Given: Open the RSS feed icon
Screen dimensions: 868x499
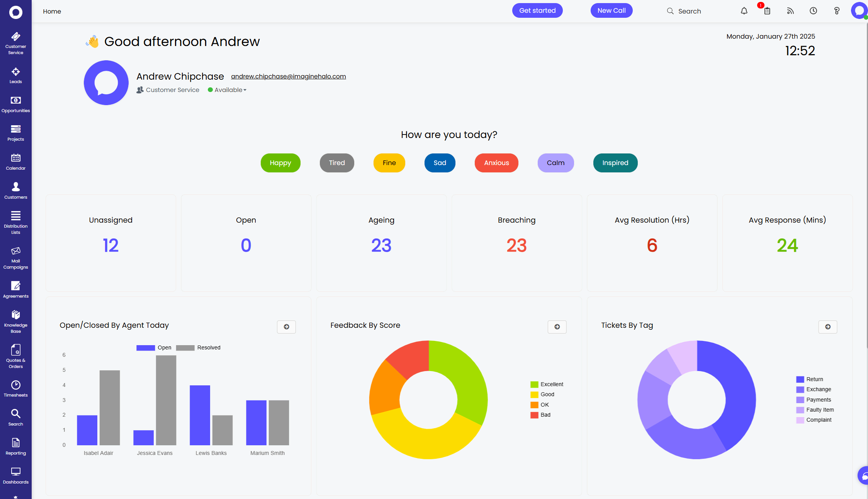Looking at the screenshot, I should [790, 11].
